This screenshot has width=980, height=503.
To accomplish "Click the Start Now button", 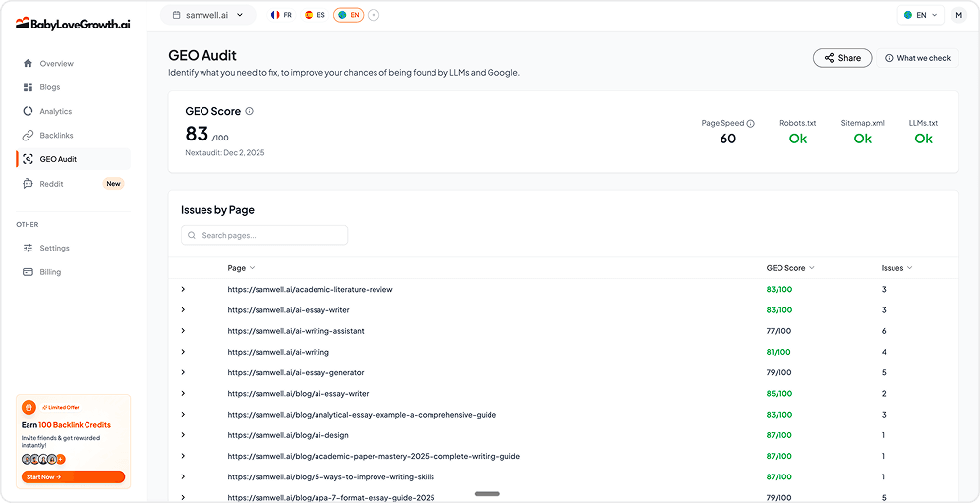I will [x=73, y=477].
